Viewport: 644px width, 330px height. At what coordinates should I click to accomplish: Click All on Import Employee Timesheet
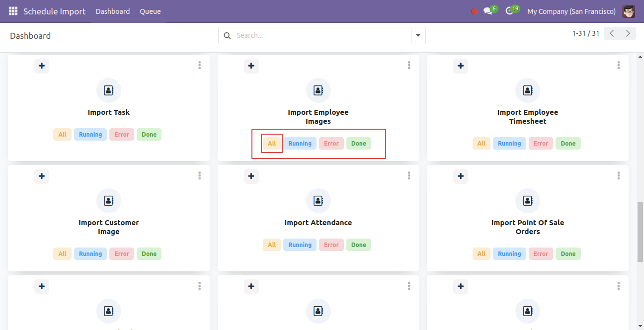tap(482, 144)
